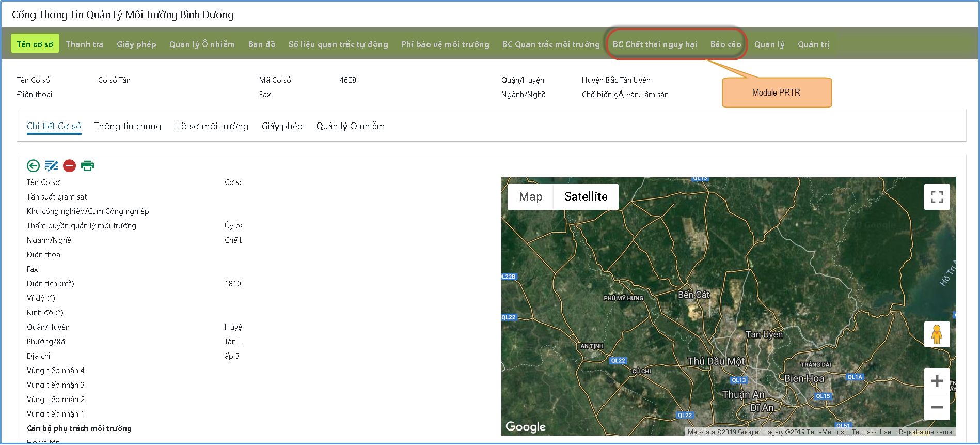This screenshot has height=445, width=980.
Task: Click the facility code 46E8
Action: click(347, 80)
